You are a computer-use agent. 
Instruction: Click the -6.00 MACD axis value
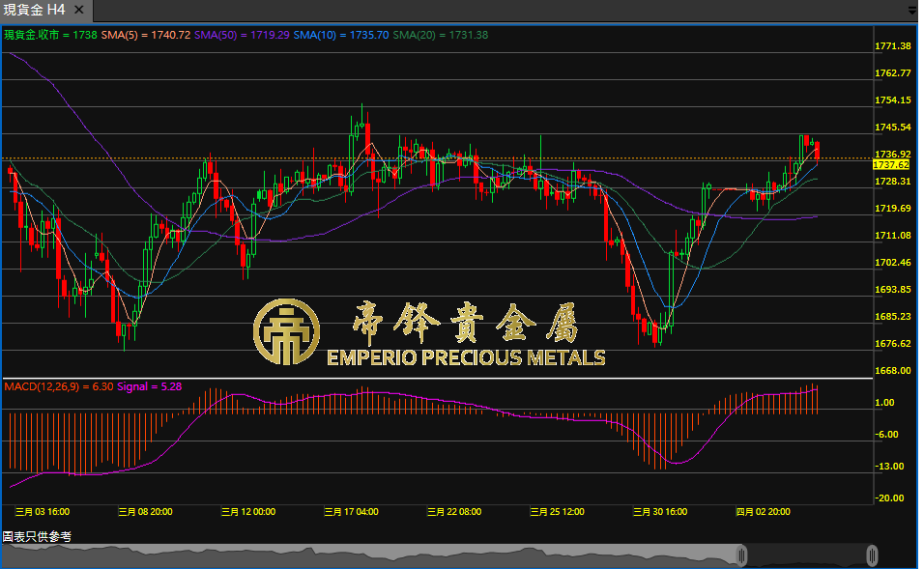coord(886,435)
